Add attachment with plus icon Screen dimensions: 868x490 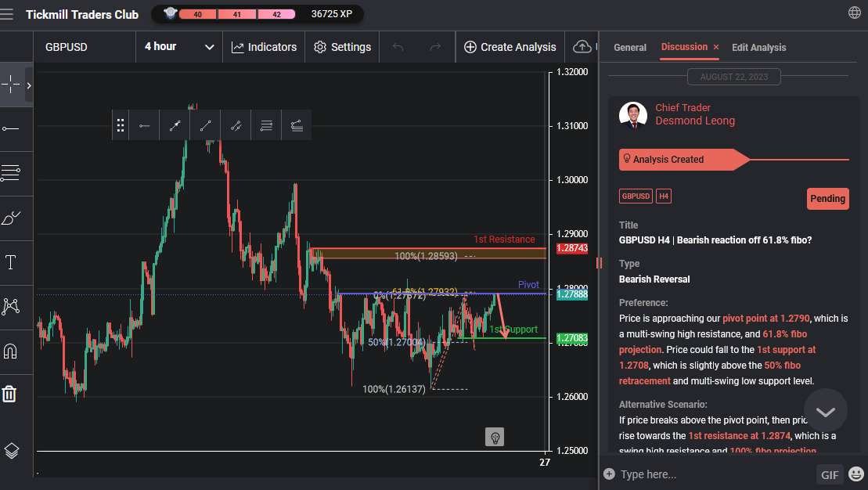(609, 474)
